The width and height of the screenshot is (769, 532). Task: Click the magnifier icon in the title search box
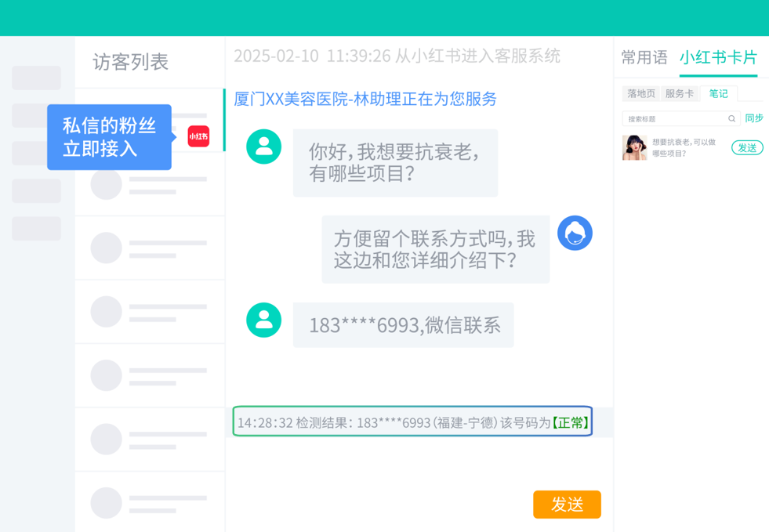pos(731,118)
